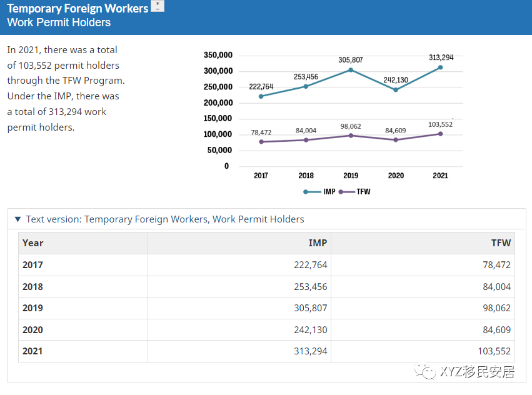Click the 'Year' column header
This screenshot has height=395, width=532.
pos(83,243)
